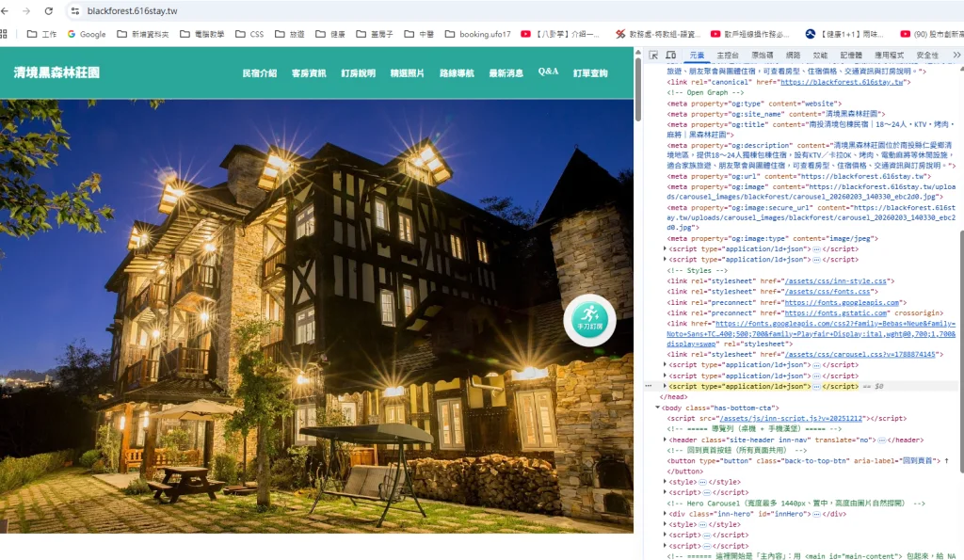The image size is (964, 560).
Task: Follow the carousel.css stylesheet link
Action: click(x=860, y=355)
